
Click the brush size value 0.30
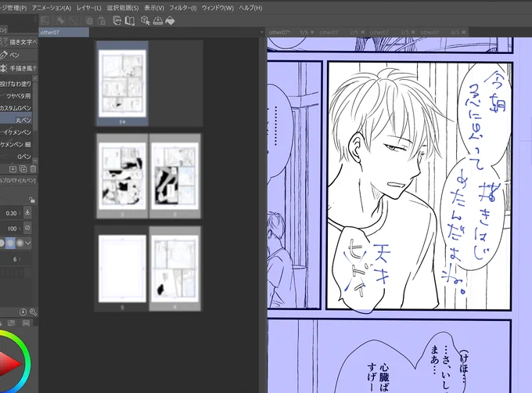pyautogui.click(x=11, y=213)
